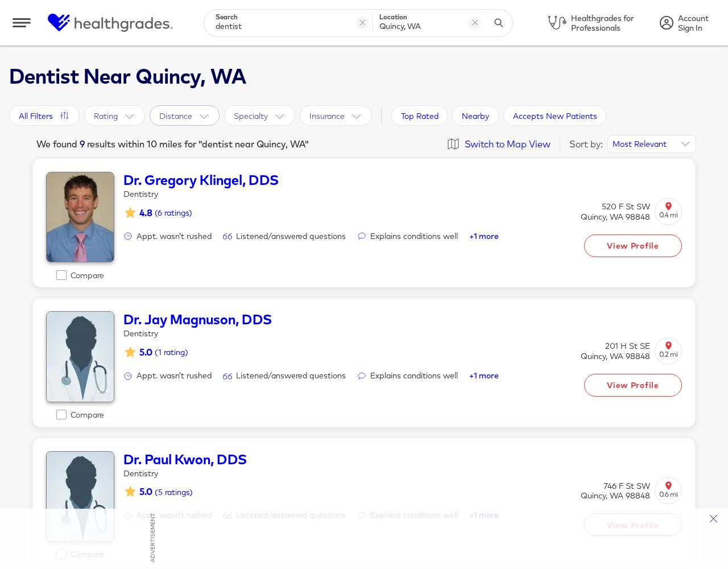Click the map icon beside Switch to Map View
The image size is (728, 569).
pos(453,144)
